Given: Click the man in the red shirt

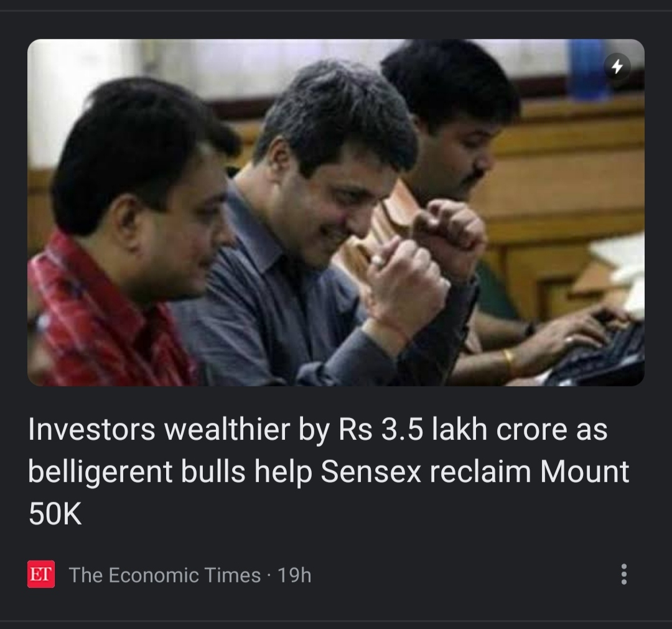Looking at the screenshot, I should [129, 240].
